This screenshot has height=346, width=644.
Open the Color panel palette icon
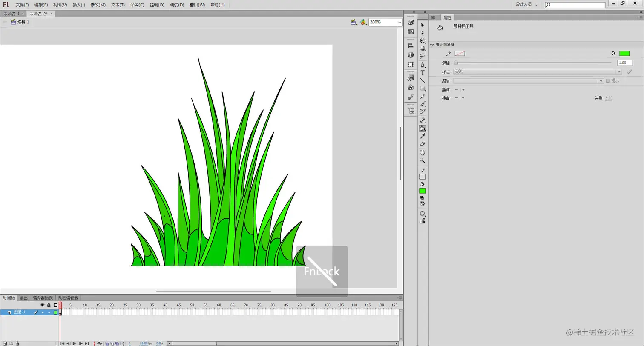pyautogui.click(x=411, y=23)
